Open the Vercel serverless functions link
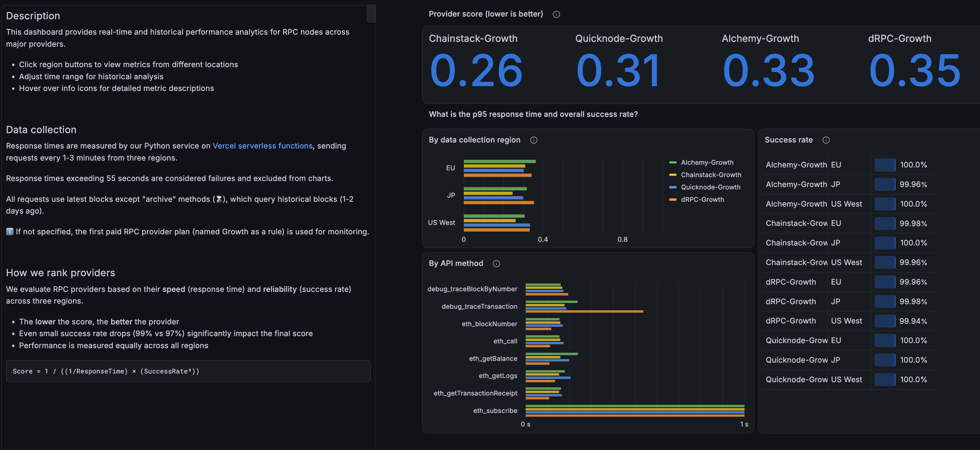This screenshot has width=980, height=450. pos(263,146)
